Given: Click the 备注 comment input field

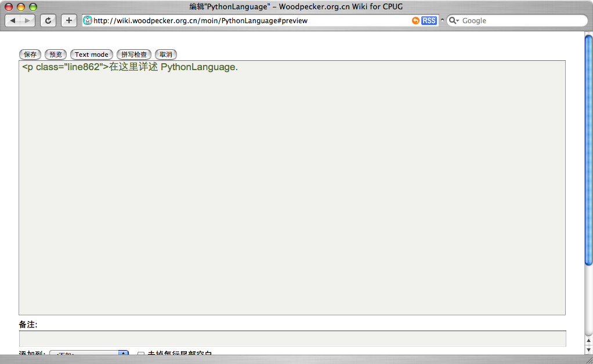Looking at the screenshot, I should [292, 338].
